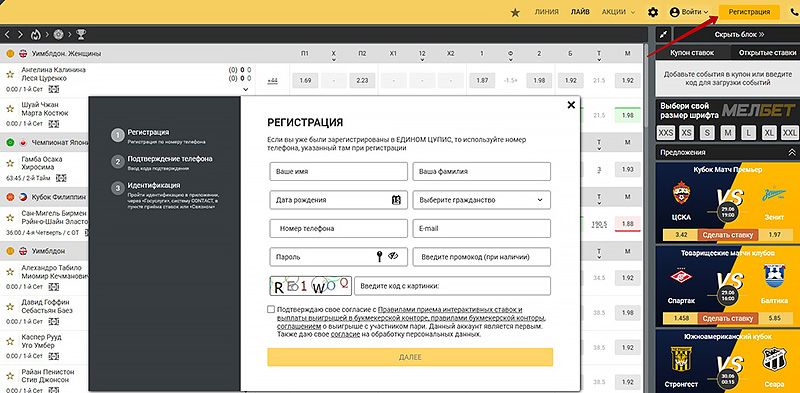Screen dimensions: 800x393
Task: Open the Ф column dropdown in Уимблдон. Женщины header
Action: pyautogui.click(x=510, y=59)
